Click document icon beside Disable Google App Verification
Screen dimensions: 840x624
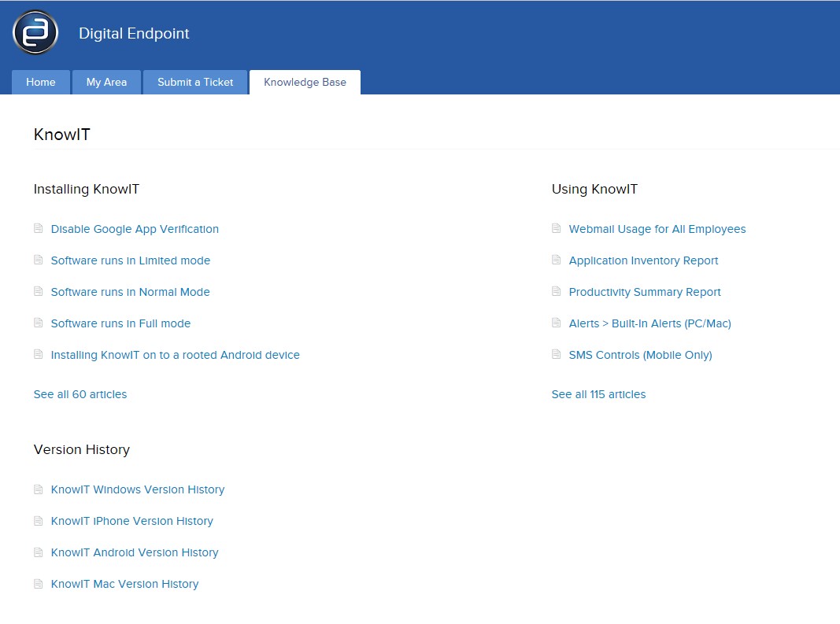pos(38,229)
